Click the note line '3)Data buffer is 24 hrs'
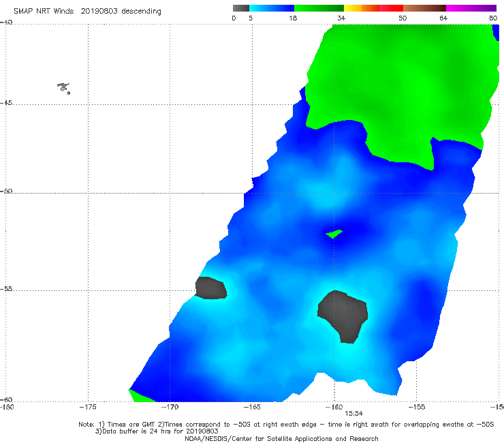504x443 pixels. (157, 431)
